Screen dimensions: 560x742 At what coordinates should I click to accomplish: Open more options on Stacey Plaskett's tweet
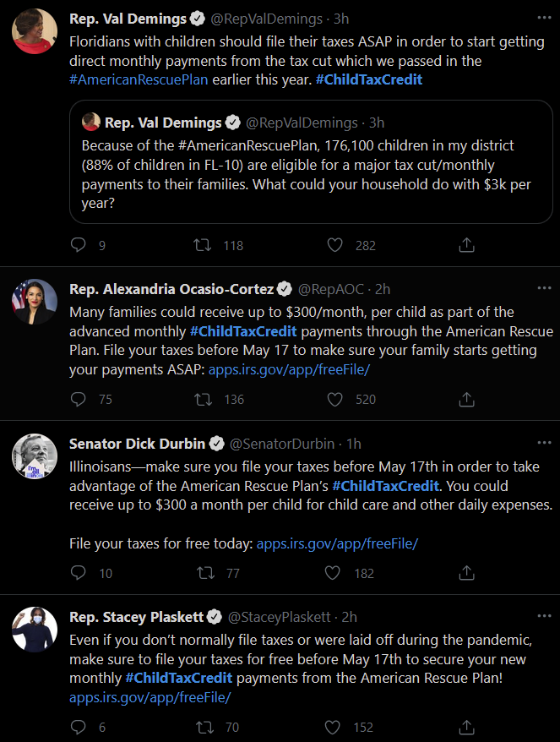coord(545,615)
